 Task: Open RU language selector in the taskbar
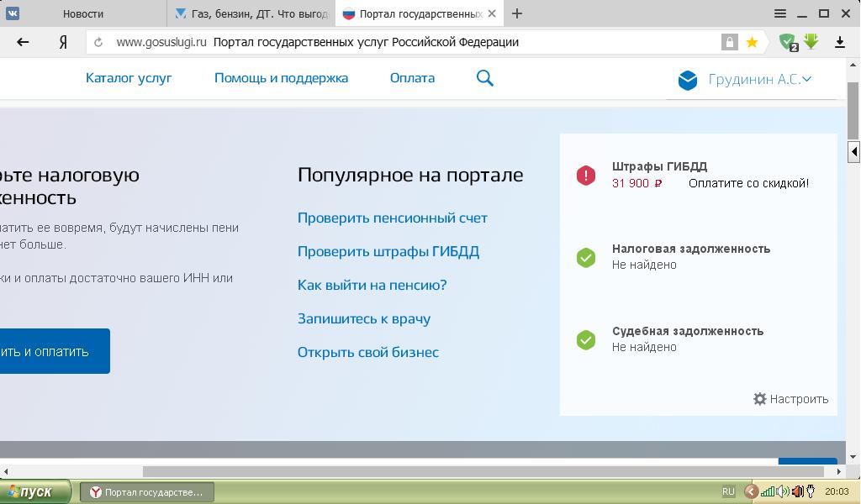[x=728, y=491]
